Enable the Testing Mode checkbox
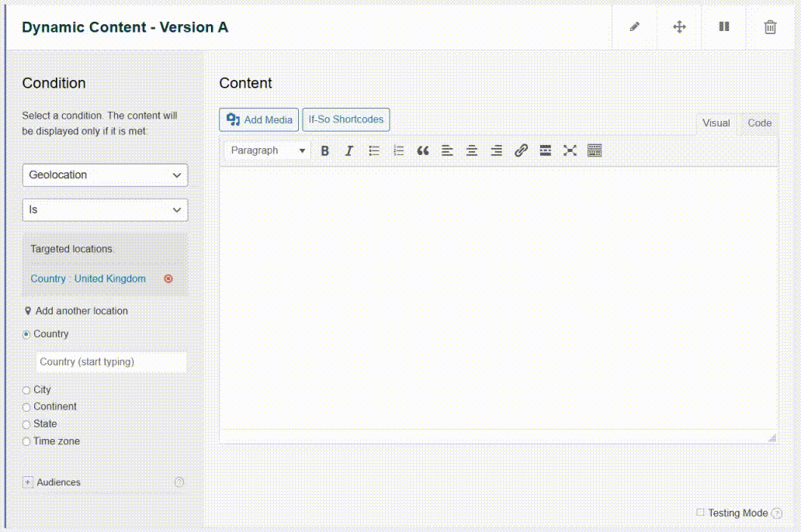The height and width of the screenshot is (532, 801). [700, 513]
